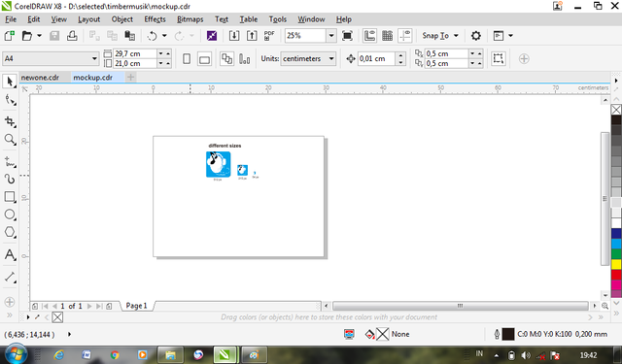Viewport: 622px width, 364px height.
Task: Click Quick customize plus in toolbox
Action: click(10, 302)
